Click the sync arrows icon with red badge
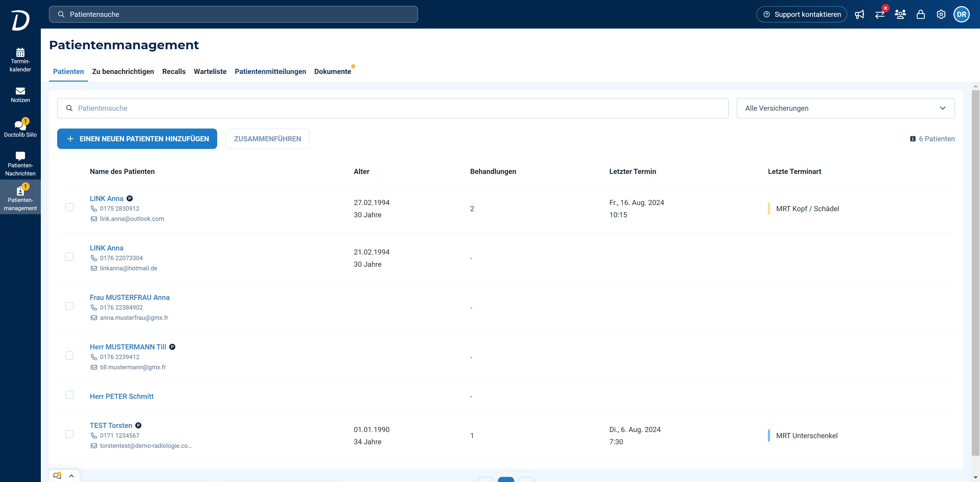 click(x=879, y=15)
